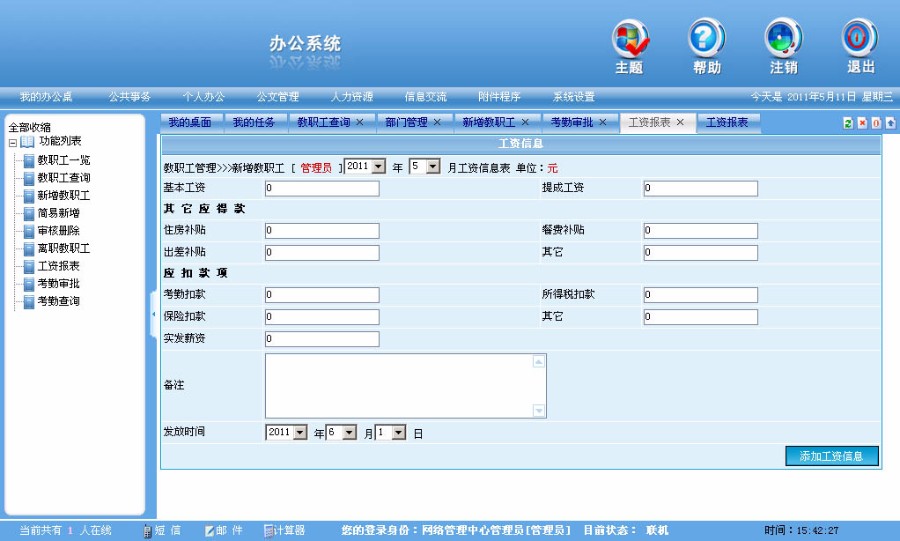Click the 全部收缩 link

point(30,127)
